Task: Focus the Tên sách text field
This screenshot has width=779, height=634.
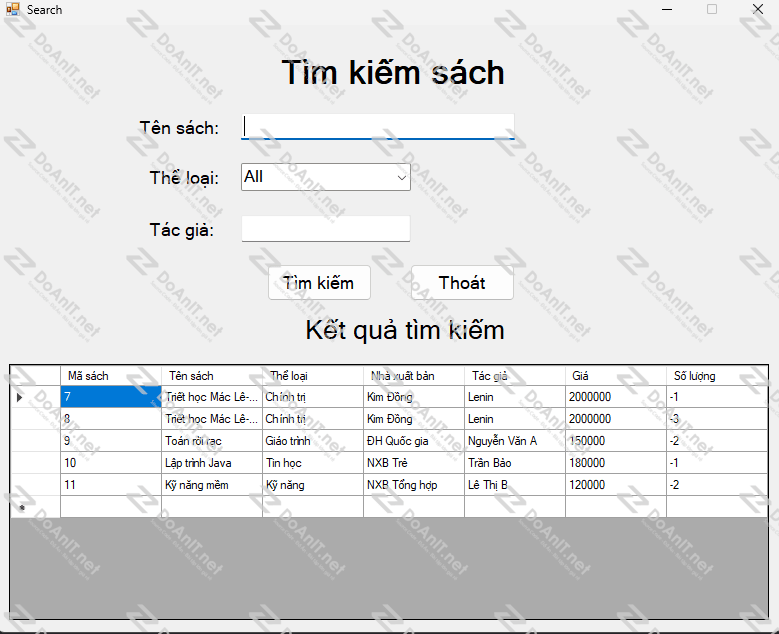Action: pos(378,127)
